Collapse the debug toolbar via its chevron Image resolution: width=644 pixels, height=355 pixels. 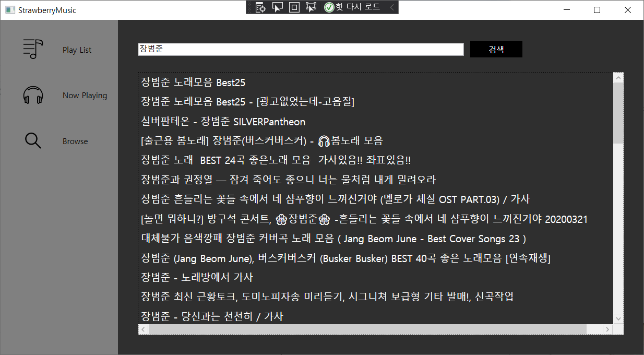coord(392,7)
